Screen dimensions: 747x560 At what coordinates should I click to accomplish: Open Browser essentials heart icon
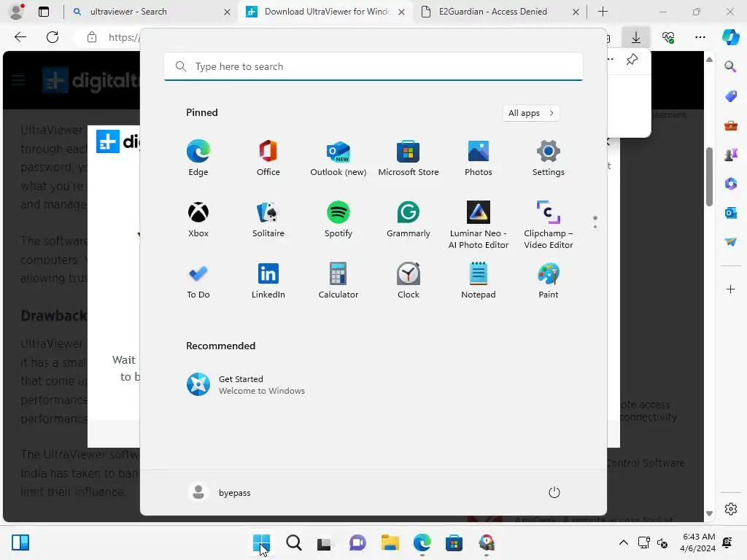pos(668,37)
